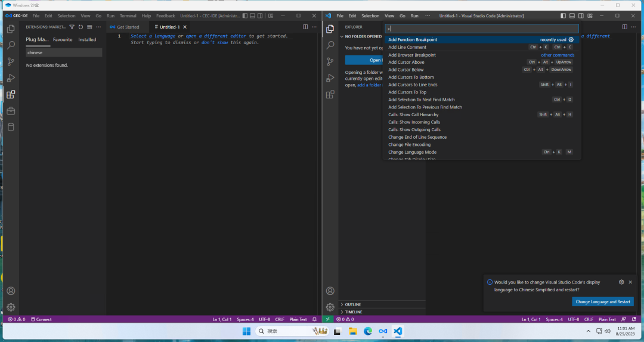Change Plain Text language mode in CEC-IDE
The width and height of the screenshot is (644, 342).
pos(298,319)
